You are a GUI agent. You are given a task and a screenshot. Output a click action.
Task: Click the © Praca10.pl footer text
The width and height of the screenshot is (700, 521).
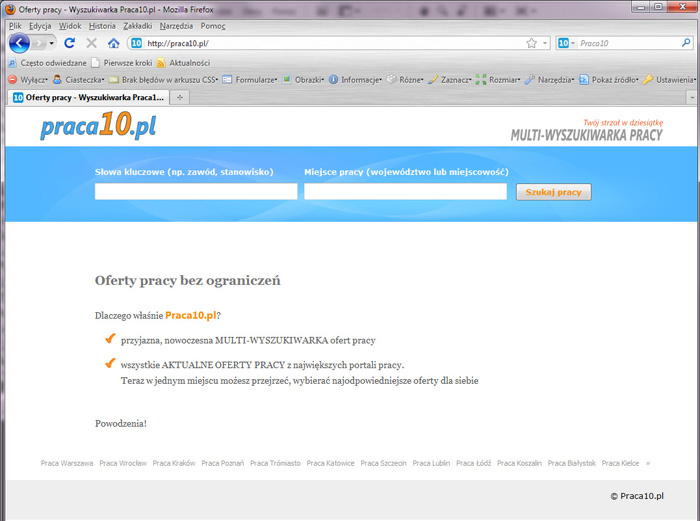click(x=637, y=496)
